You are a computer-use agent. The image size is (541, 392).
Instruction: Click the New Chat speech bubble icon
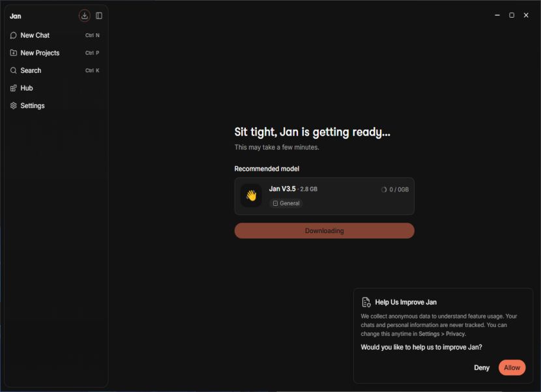14,35
